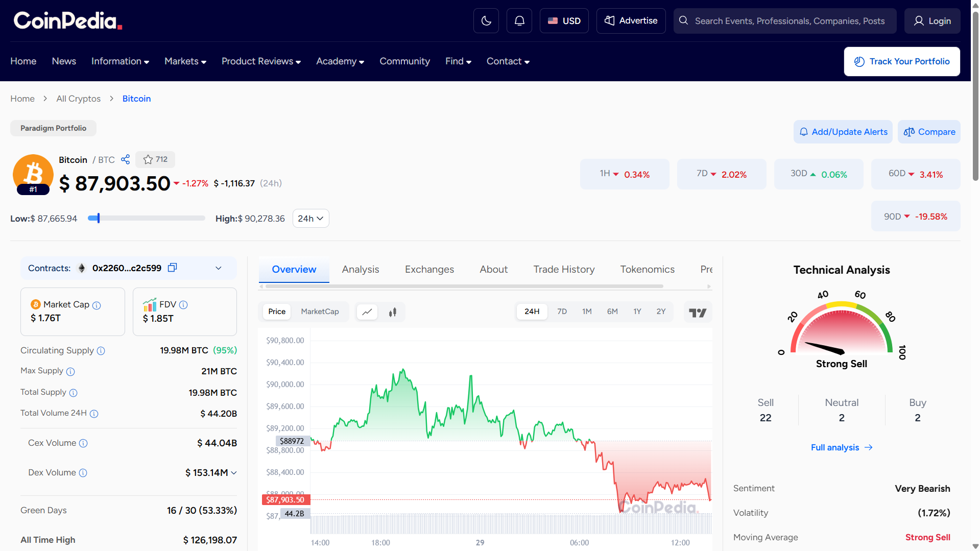The width and height of the screenshot is (980, 551).
Task: Open the TradingView chart icon
Action: click(698, 312)
